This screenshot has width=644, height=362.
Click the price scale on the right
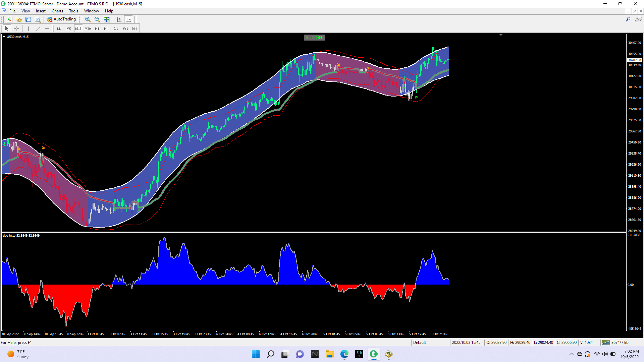point(634,134)
